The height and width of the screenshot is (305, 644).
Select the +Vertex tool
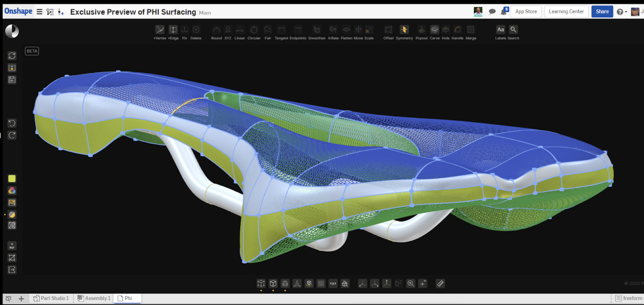[160, 30]
